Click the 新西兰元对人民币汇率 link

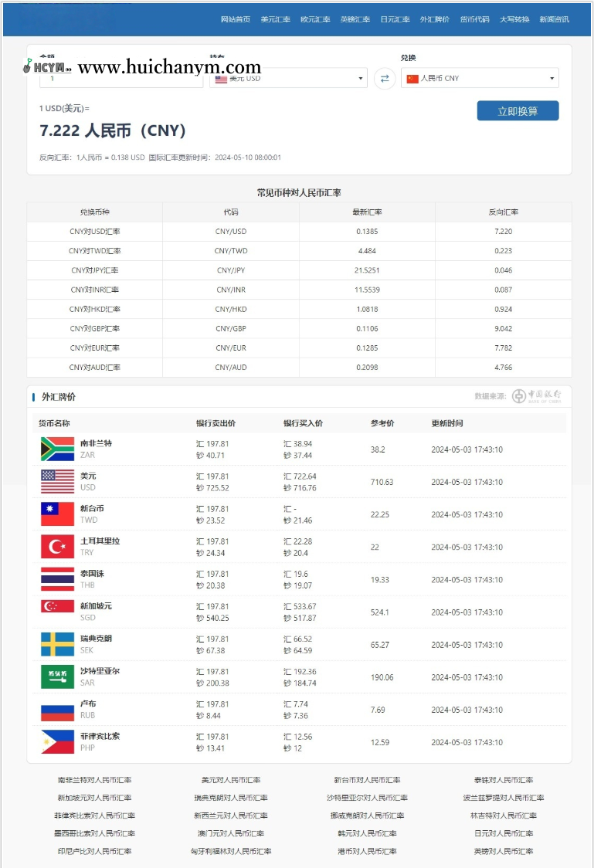point(231,815)
